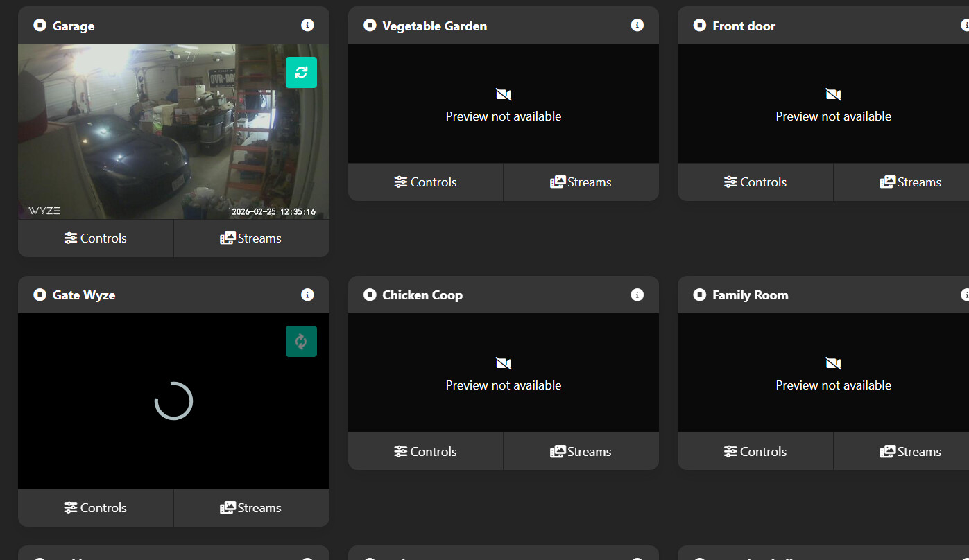Refresh the Garage camera preview
The image size is (969, 560).
[301, 72]
